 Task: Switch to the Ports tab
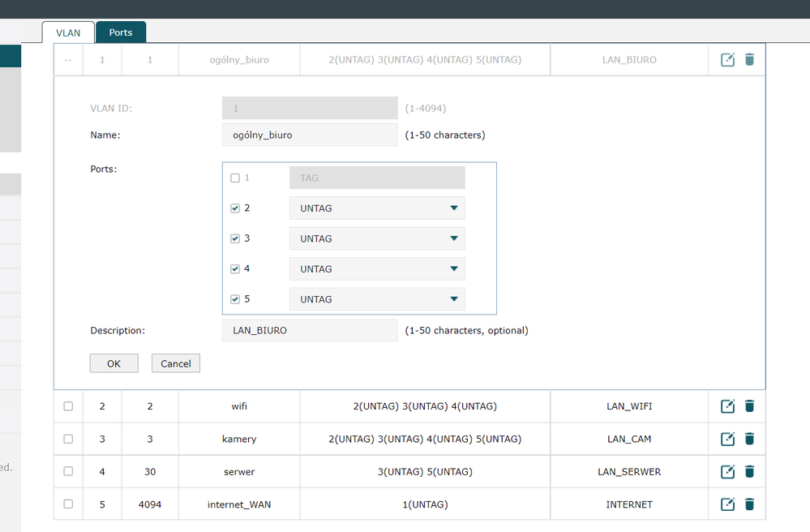121,32
